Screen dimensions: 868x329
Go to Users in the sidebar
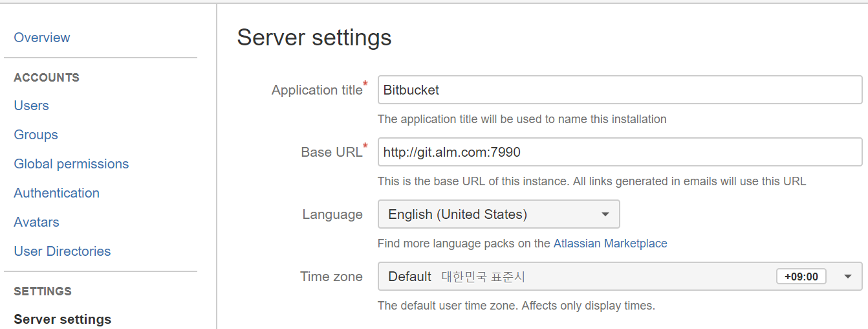pyautogui.click(x=31, y=106)
